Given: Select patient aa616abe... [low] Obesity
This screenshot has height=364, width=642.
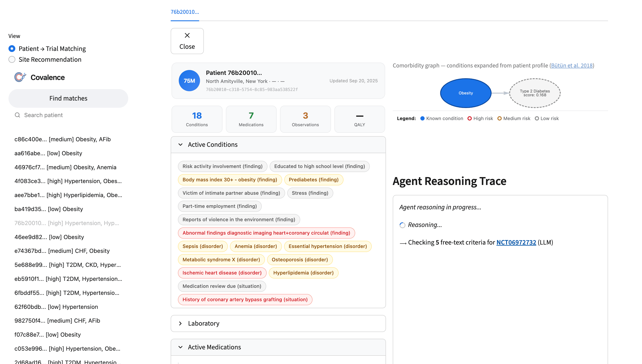Looking at the screenshot, I should point(48,153).
